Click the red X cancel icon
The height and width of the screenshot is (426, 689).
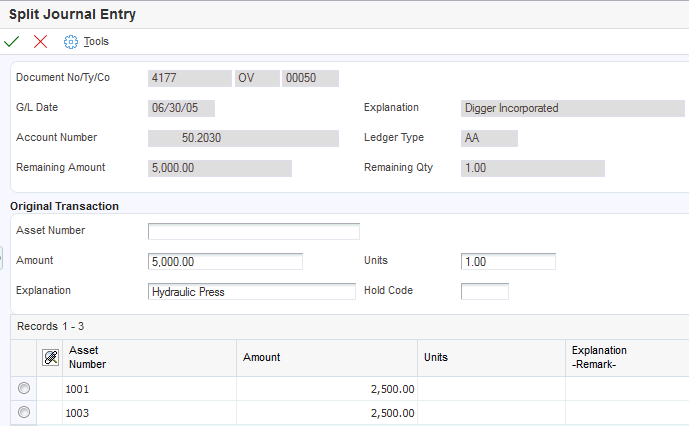click(40, 41)
